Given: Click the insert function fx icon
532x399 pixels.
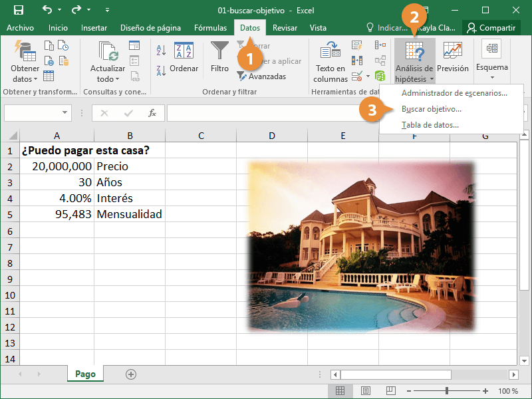Looking at the screenshot, I should (x=152, y=113).
